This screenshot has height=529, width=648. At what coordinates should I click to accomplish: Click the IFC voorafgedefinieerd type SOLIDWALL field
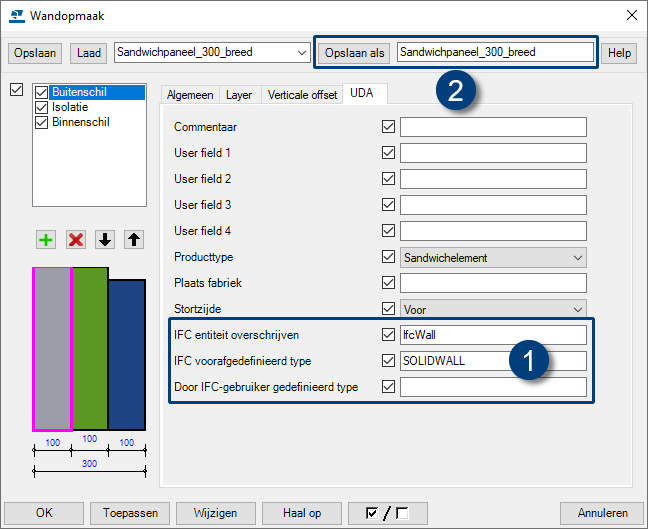pos(492,361)
